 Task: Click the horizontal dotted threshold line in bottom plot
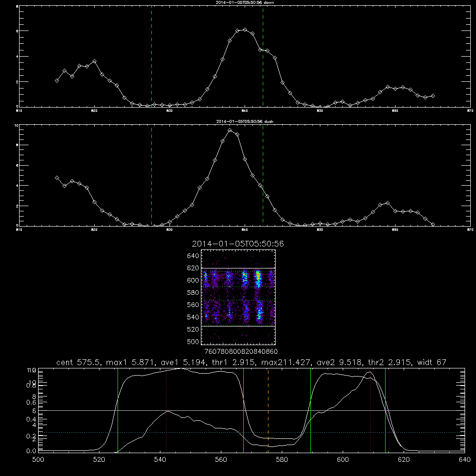[251, 432]
